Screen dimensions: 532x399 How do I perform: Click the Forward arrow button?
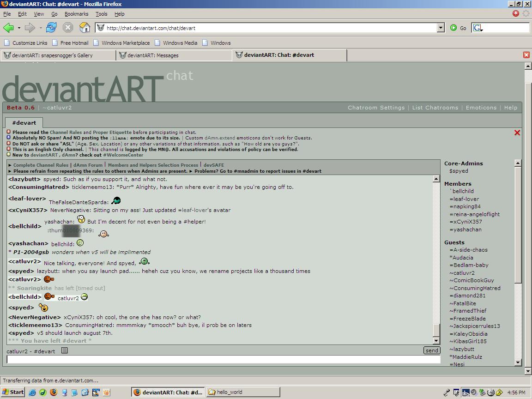(30, 28)
